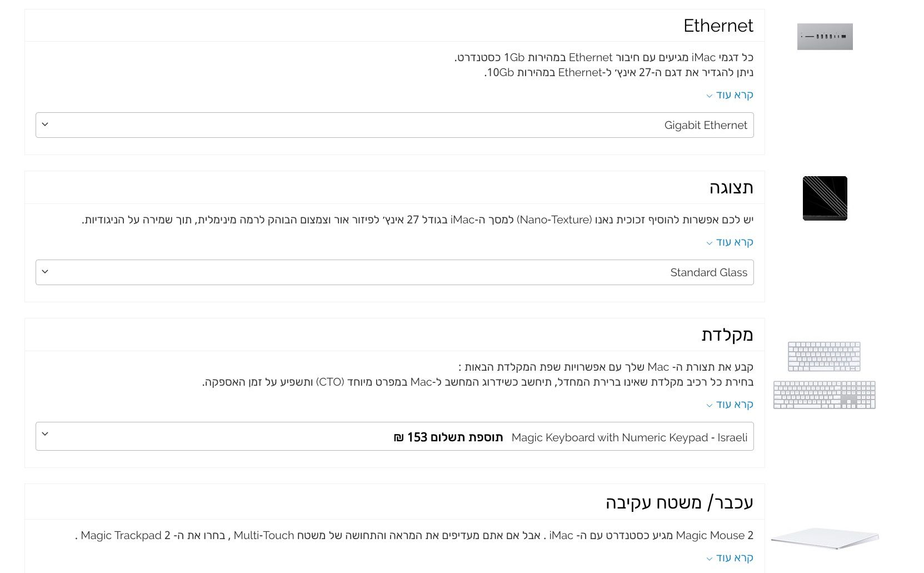Click 'קרא עוד' link under Ethernet description
The width and height of the screenshot is (924, 573).
point(734,95)
